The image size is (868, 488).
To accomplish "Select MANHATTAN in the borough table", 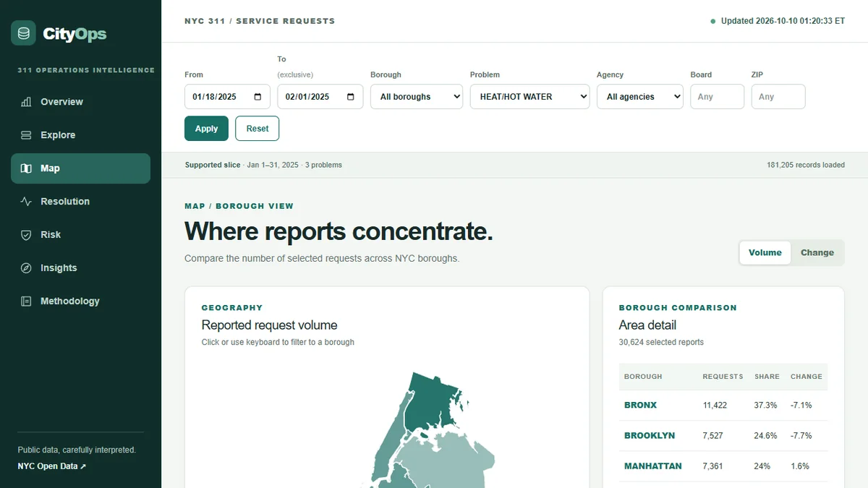I will pyautogui.click(x=652, y=466).
